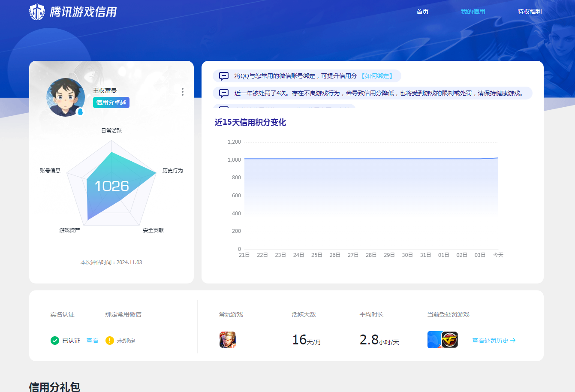Click the yellow unbound warning icon
Screen dimensions: 575x392
[x=110, y=341]
